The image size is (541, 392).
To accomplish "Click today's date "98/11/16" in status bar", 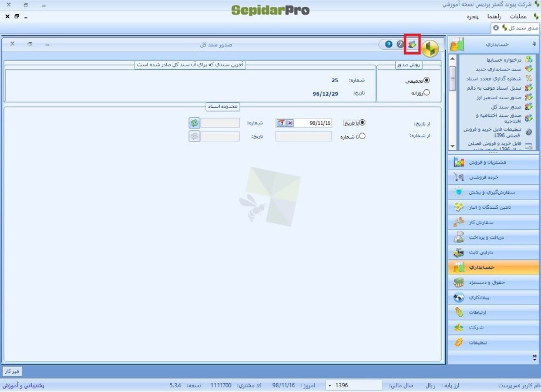I will pos(283,385).
